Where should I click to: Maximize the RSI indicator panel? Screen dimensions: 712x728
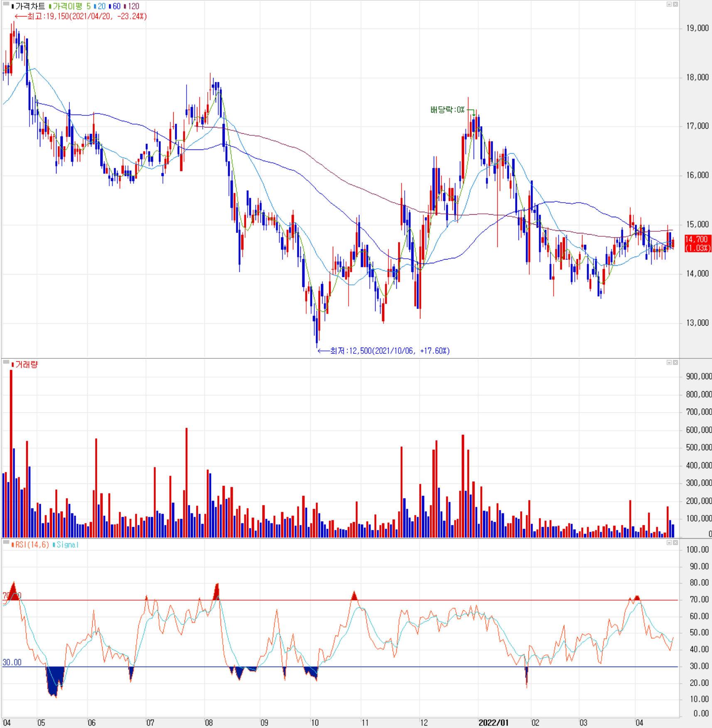[x=669, y=542]
